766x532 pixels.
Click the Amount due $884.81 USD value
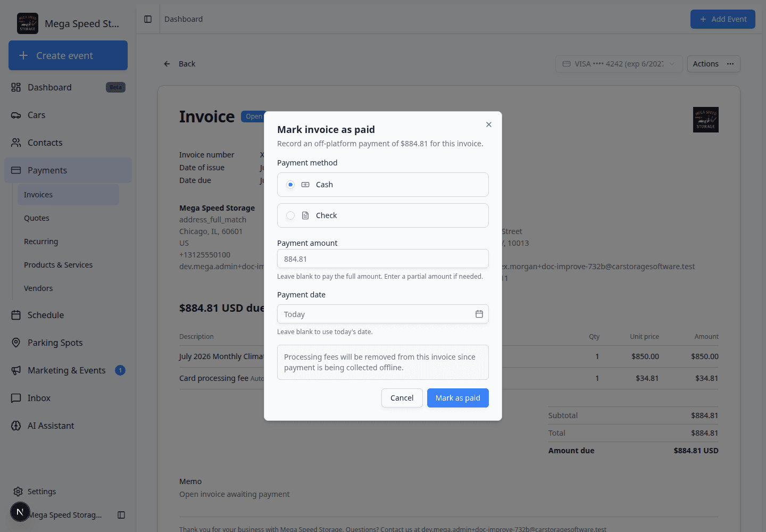point(696,451)
